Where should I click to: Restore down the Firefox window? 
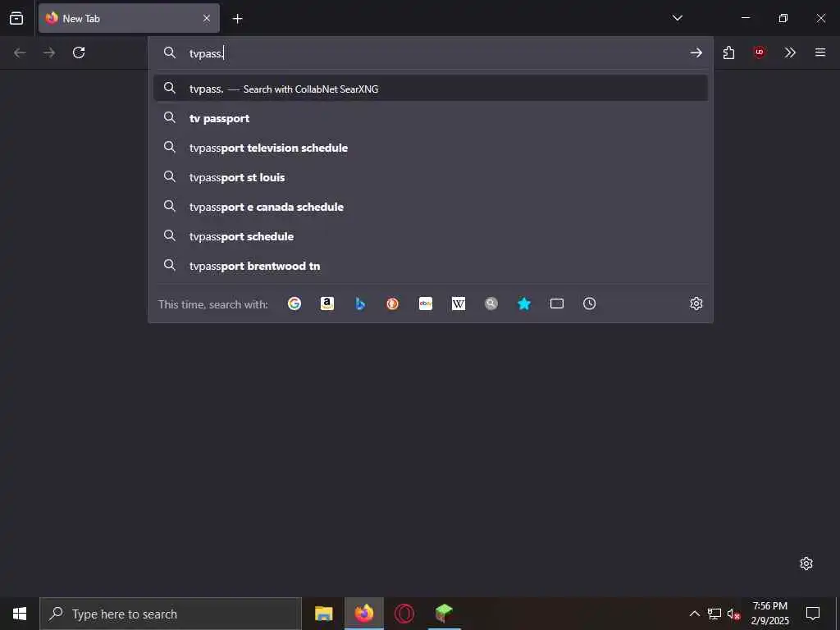point(783,18)
